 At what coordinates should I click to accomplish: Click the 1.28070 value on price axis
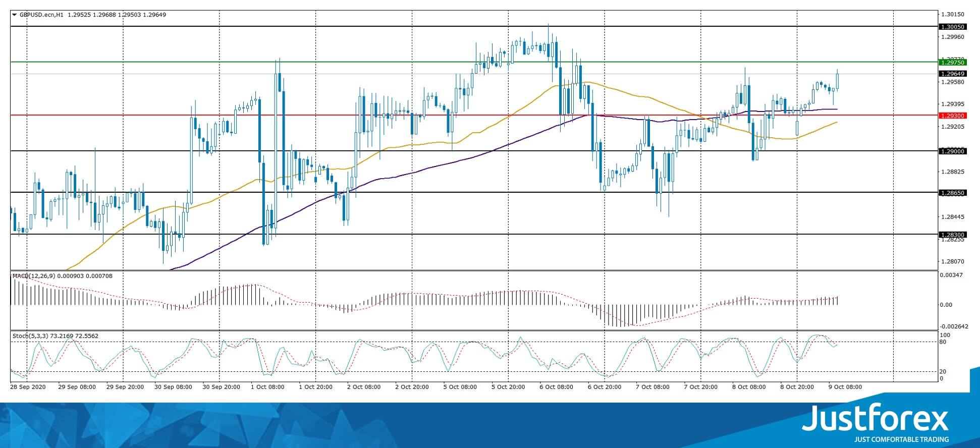tap(953, 261)
